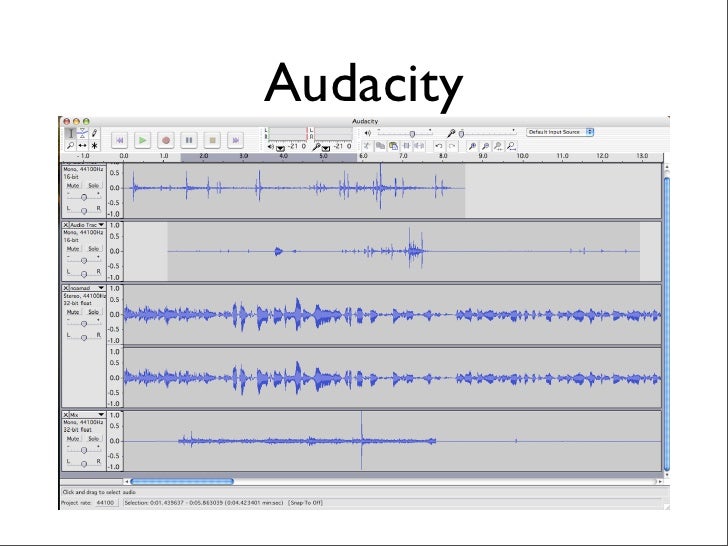Adjust the Mix track pan slider
The width and height of the screenshot is (728, 546).
pyautogui.click(x=84, y=463)
